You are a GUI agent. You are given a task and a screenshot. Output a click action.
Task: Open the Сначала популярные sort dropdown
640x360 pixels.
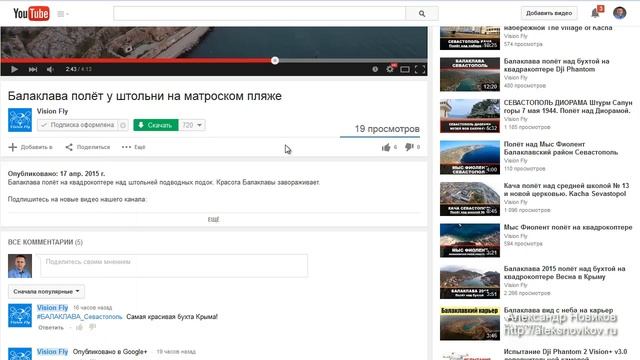46,291
